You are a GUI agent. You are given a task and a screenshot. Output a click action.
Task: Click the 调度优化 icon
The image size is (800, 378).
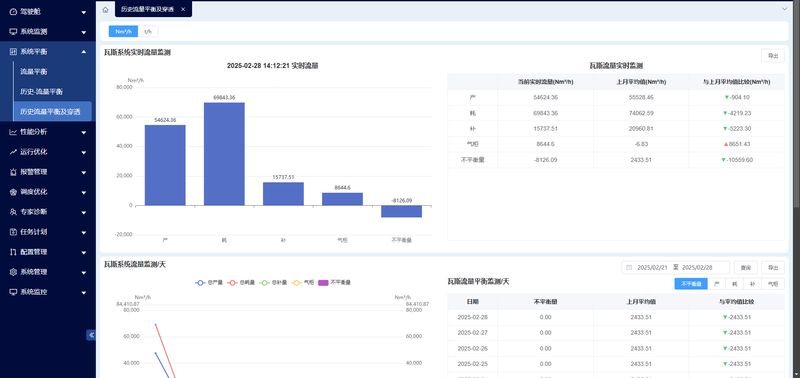point(13,192)
